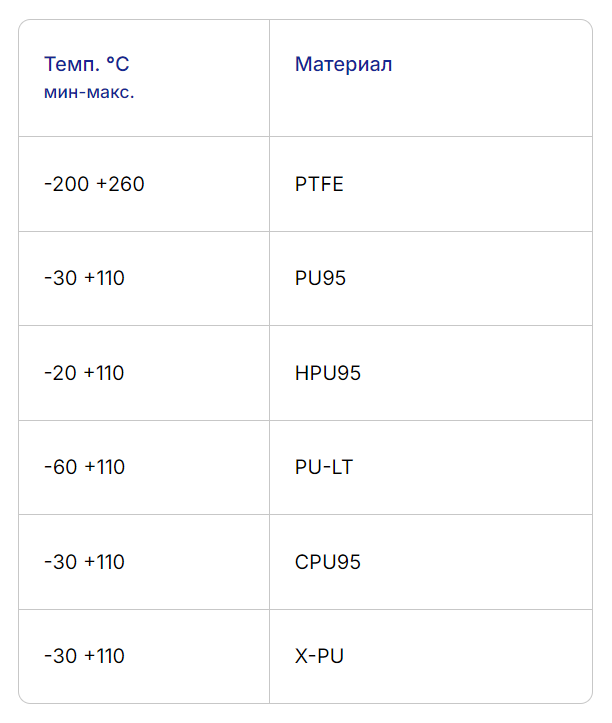Click the "Материал" column header
612x723 pixels.
[x=343, y=65]
